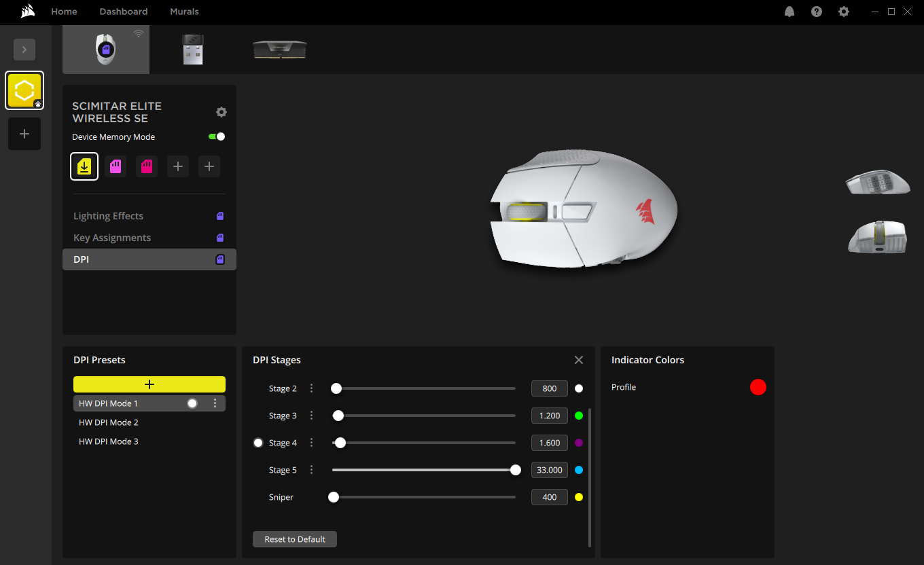The height and width of the screenshot is (565, 924).
Task: Open Scimitar Elite device settings gear
Action: [221, 112]
